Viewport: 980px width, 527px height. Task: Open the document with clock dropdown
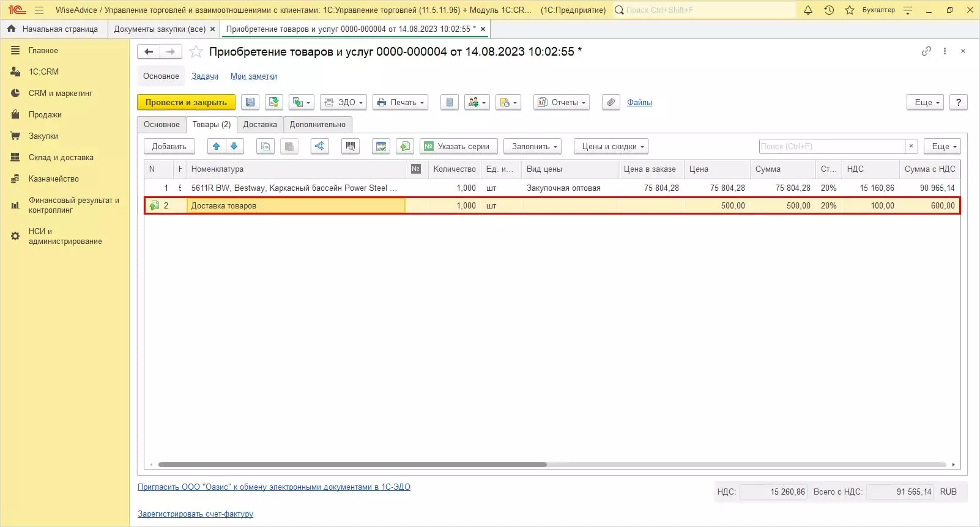click(509, 102)
